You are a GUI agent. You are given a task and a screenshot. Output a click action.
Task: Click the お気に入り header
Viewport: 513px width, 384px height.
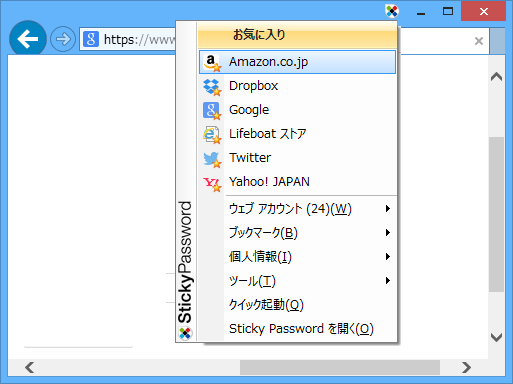tap(297, 35)
